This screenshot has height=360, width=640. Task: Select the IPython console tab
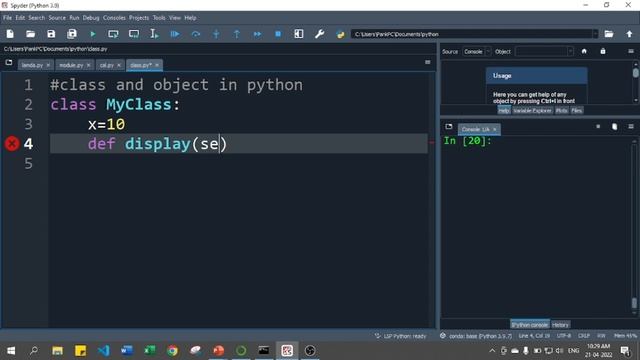click(530, 325)
